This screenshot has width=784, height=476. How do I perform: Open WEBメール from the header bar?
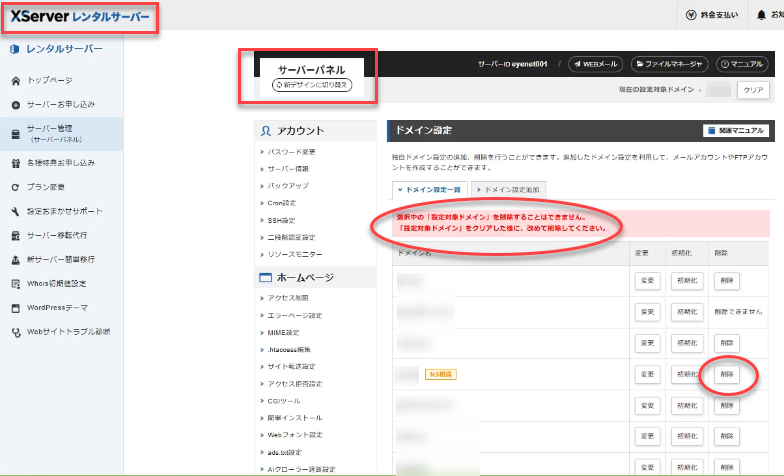pyautogui.click(x=596, y=63)
